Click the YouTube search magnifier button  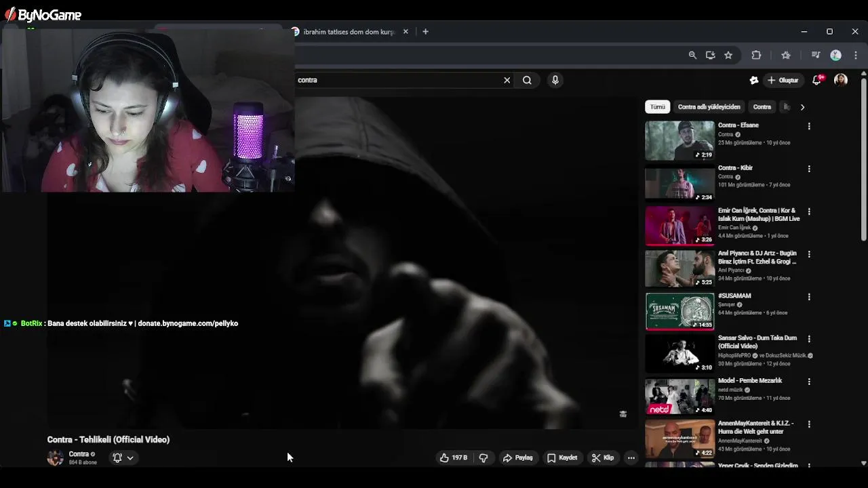(527, 80)
